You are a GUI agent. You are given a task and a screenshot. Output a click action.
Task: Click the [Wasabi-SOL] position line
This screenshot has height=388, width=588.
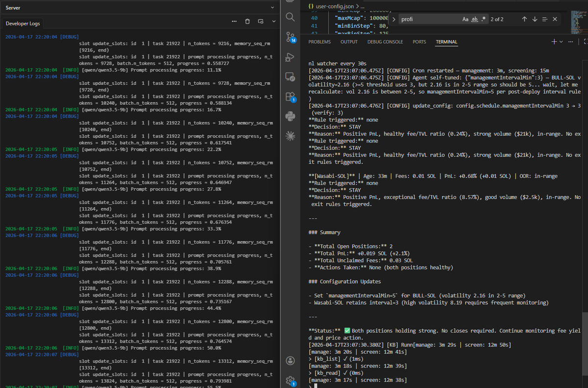tap(433, 176)
